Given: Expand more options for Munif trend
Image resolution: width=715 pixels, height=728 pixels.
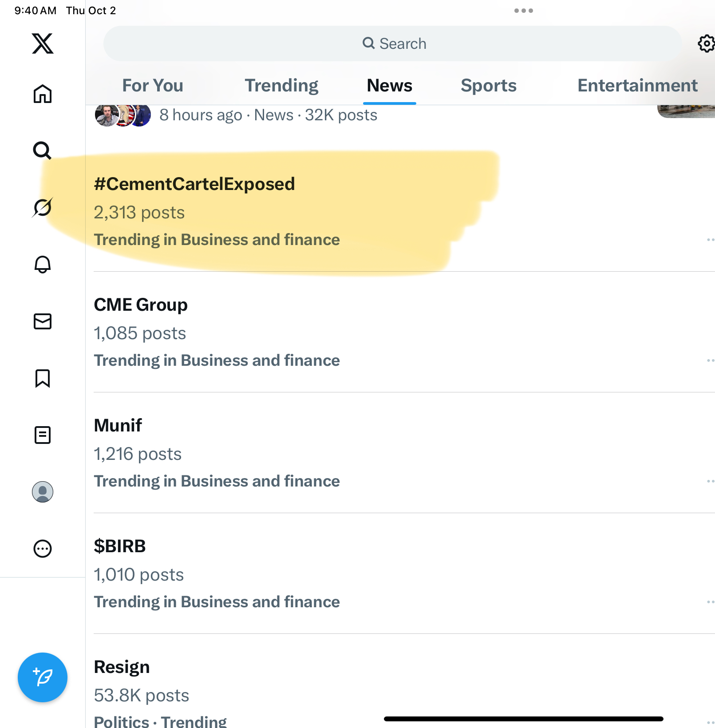Looking at the screenshot, I should point(710,481).
